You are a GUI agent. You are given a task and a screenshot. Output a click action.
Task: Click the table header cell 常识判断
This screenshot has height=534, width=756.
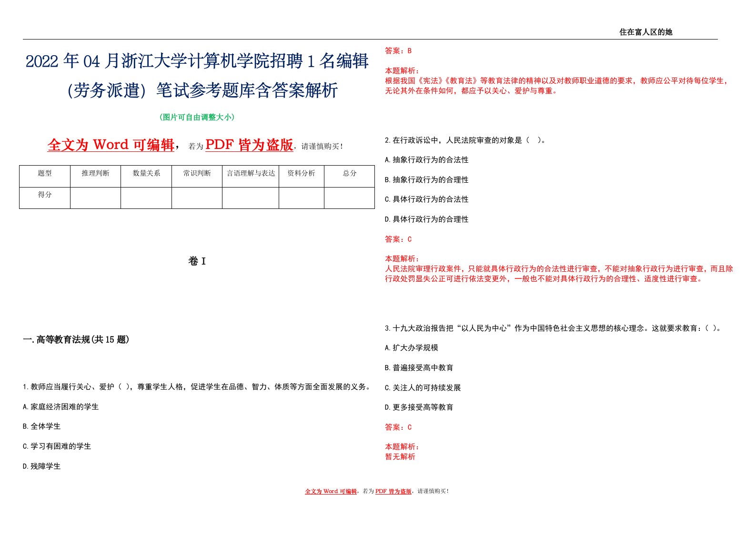[197, 173]
